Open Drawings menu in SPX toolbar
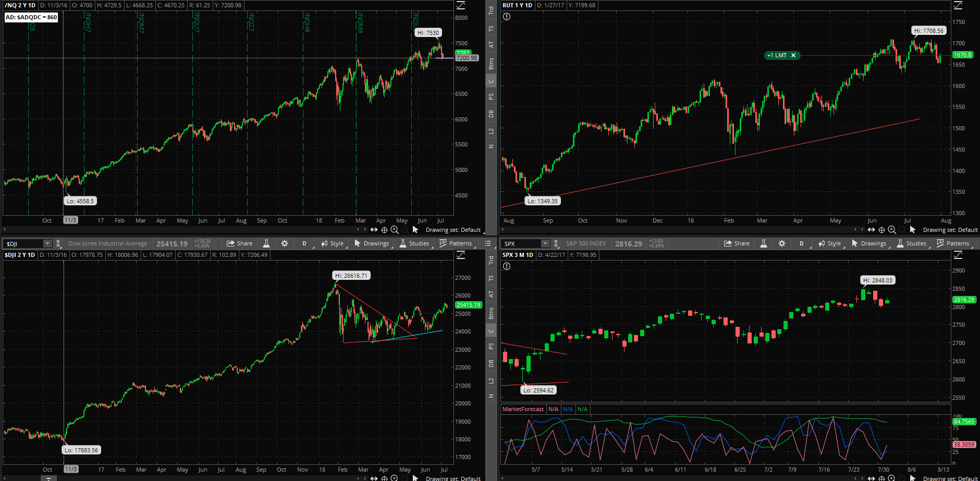The image size is (980, 481). [869, 243]
